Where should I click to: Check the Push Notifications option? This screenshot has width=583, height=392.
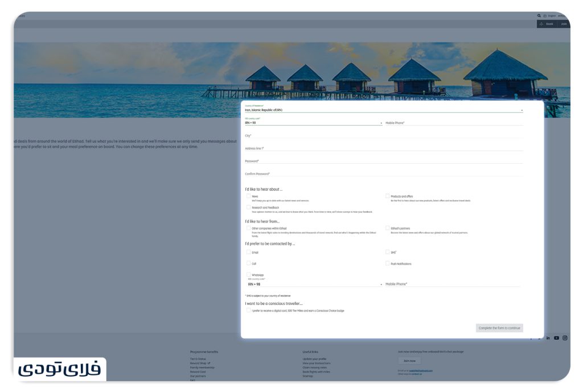387,263
